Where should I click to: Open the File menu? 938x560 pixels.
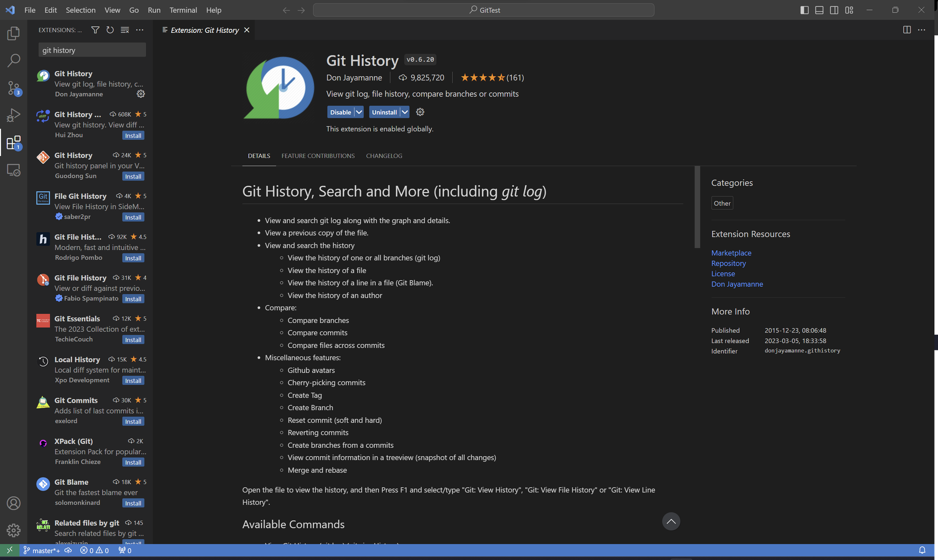pyautogui.click(x=30, y=10)
